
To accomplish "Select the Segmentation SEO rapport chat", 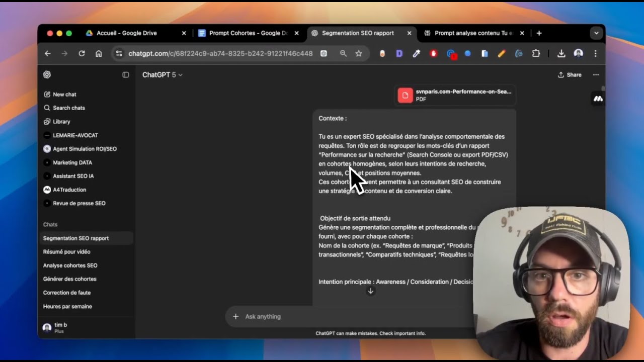I will pos(86,238).
